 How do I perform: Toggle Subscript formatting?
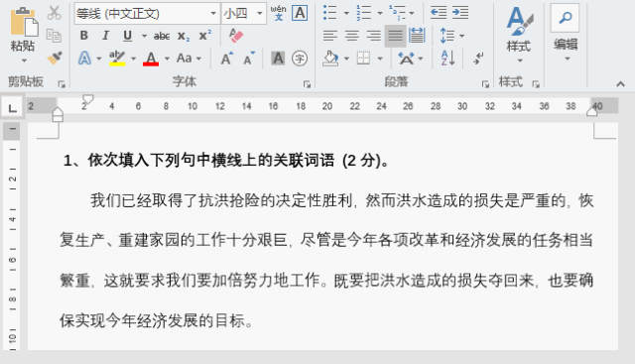184,36
